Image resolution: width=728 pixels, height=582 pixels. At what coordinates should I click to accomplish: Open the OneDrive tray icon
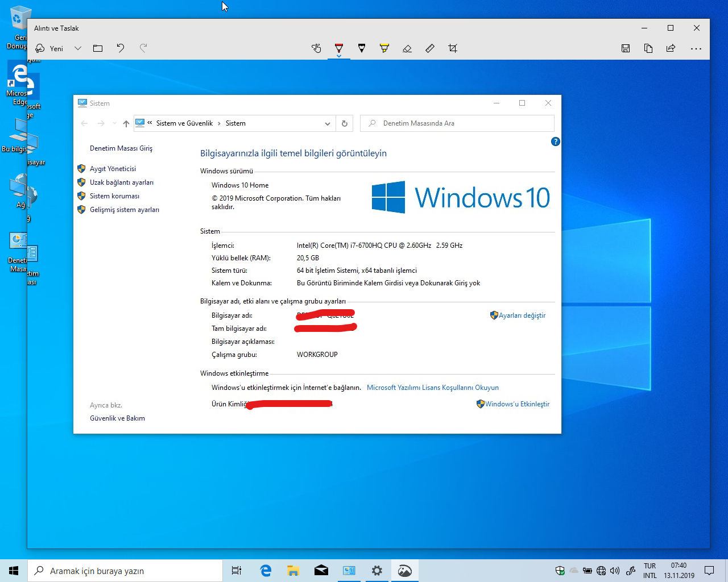pos(574,571)
